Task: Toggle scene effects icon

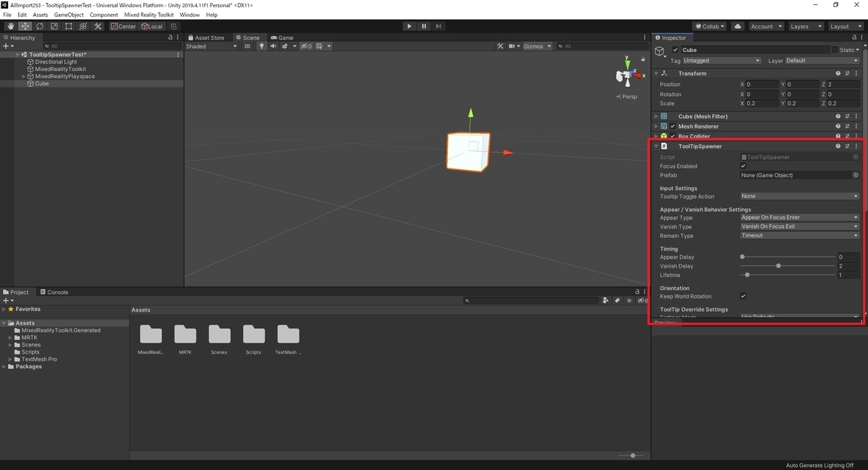Action: point(285,46)
